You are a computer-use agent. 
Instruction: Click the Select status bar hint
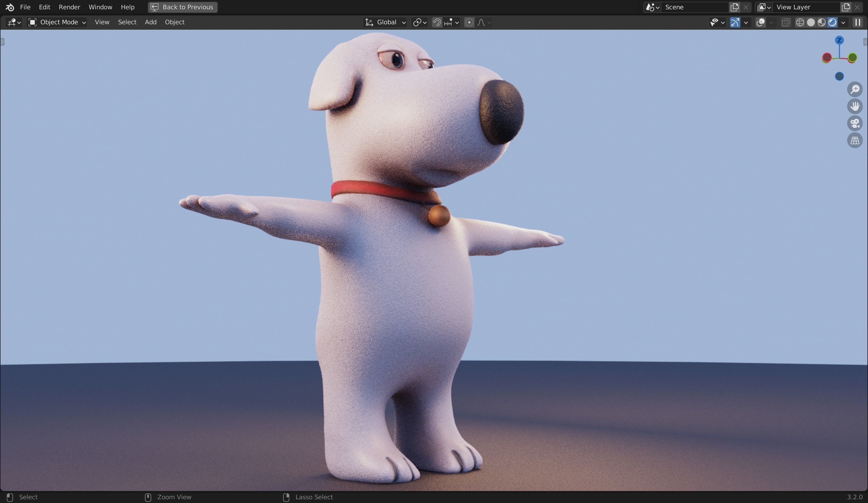point(28,497)
